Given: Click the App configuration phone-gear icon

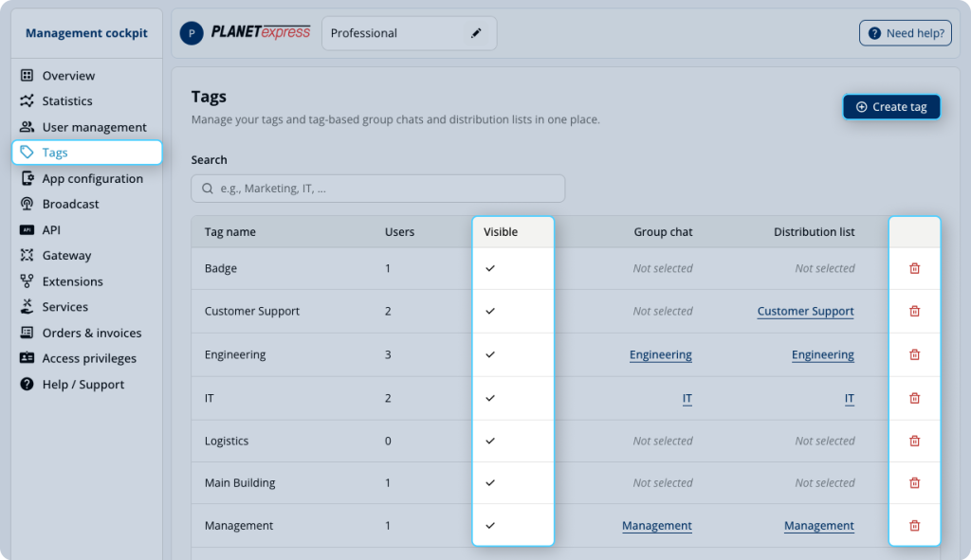Looking at the screenshot, I should pos(27,178).
